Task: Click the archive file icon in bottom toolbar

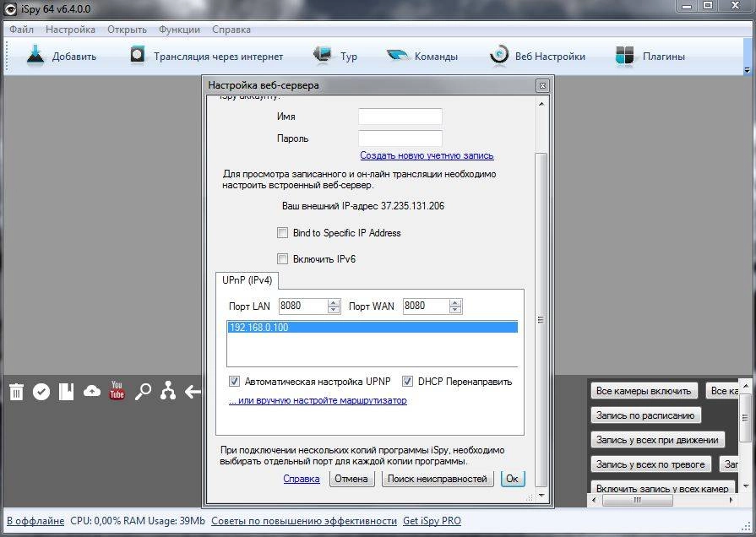Action: pos(67,392)
